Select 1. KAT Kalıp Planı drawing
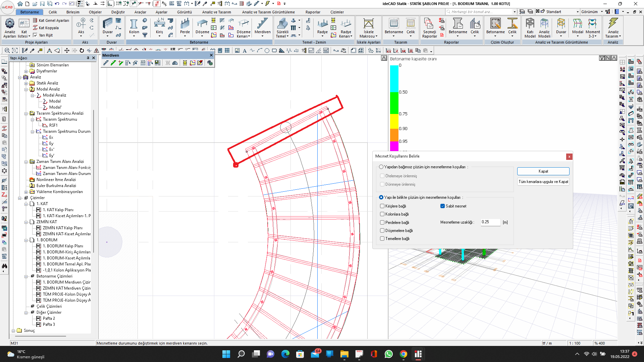This screenshot has width=644, height=362. 58,210
